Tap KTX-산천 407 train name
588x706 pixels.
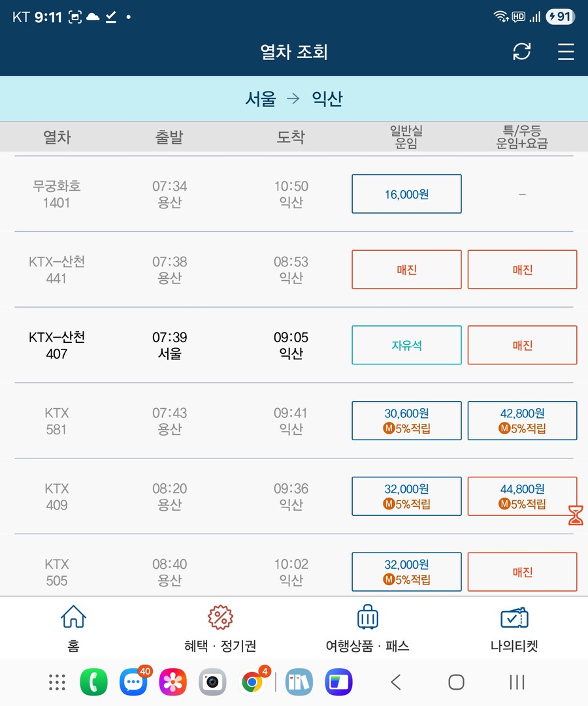(57, 345)
